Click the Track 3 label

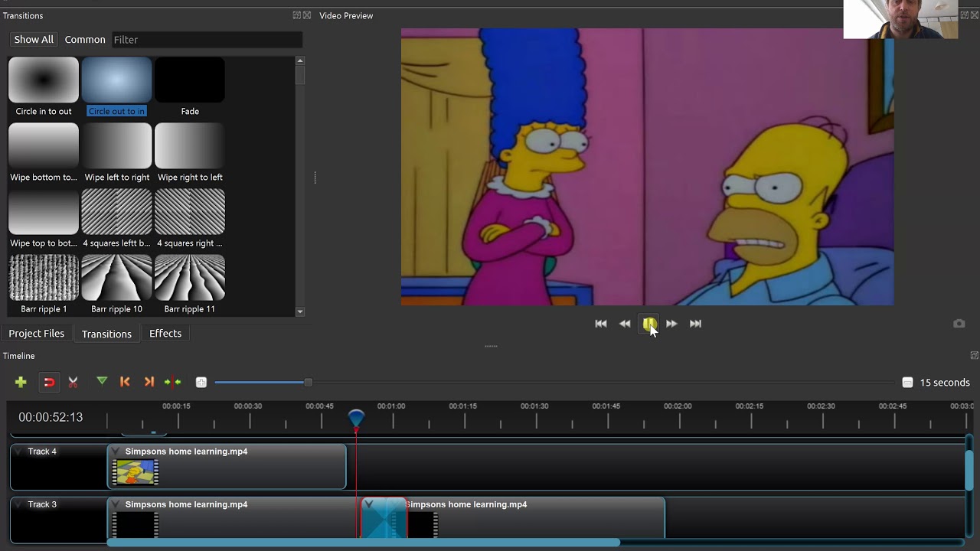coord(42,504)
